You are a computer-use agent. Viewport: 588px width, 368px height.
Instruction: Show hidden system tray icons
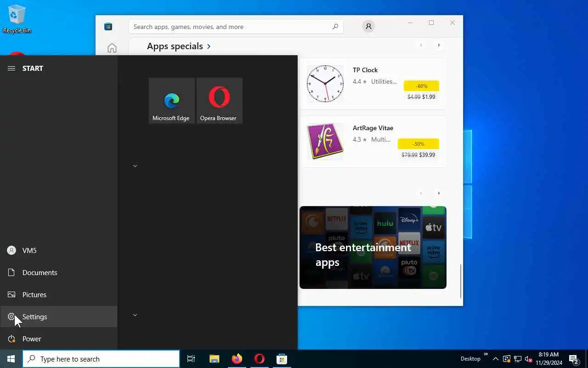(x=495, y=359)
